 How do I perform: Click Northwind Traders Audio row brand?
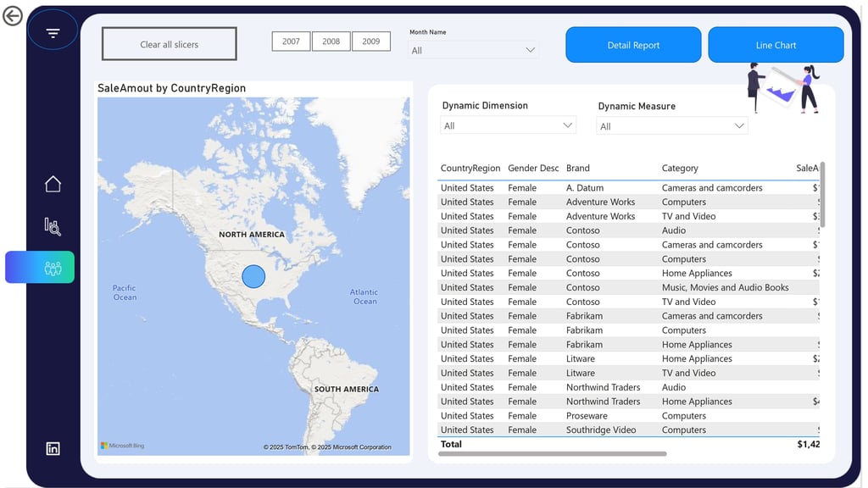click(x=604, y=387)
